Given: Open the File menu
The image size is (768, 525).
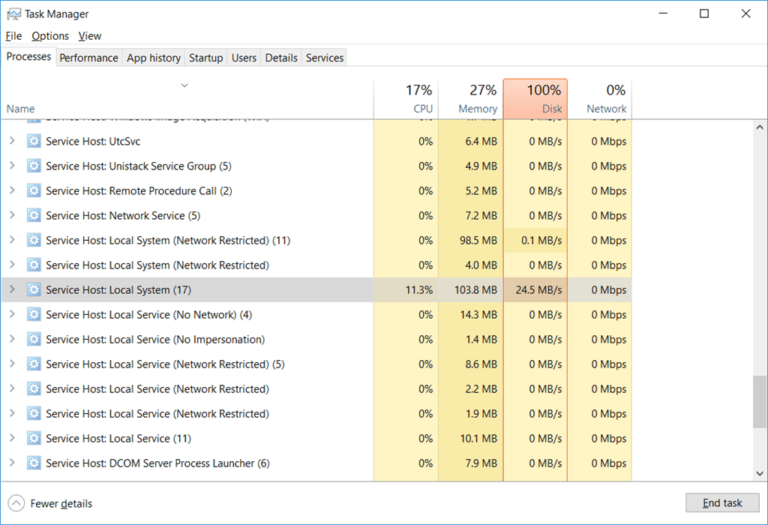Looking at the screenshot, I should 14,36.
